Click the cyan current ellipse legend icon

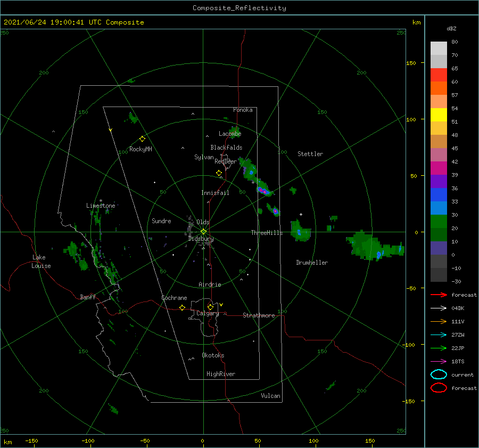[439, 374]
